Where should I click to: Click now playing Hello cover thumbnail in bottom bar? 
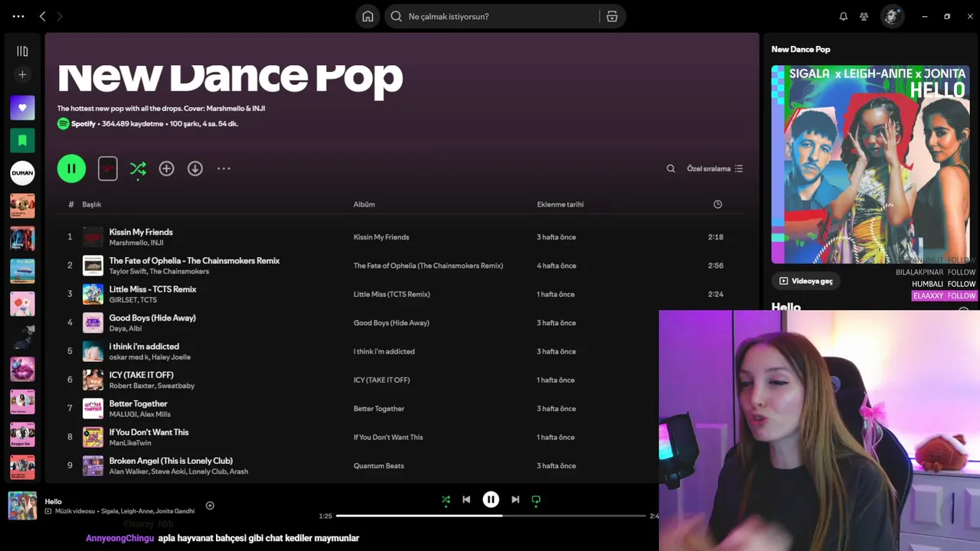tap(22, 506)
